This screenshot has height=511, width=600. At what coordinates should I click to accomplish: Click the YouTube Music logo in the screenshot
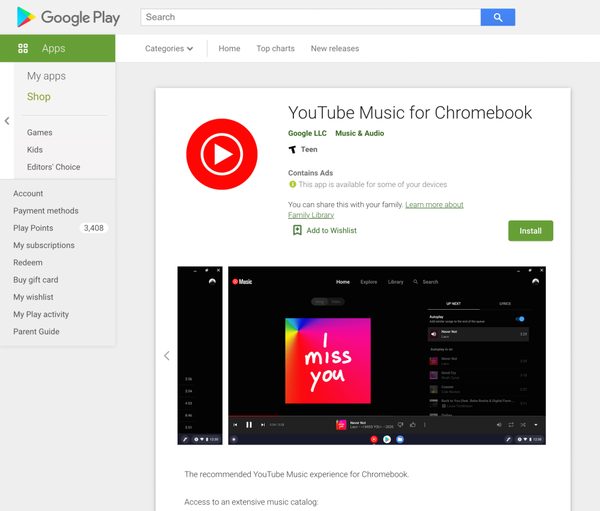pos(242,282)
